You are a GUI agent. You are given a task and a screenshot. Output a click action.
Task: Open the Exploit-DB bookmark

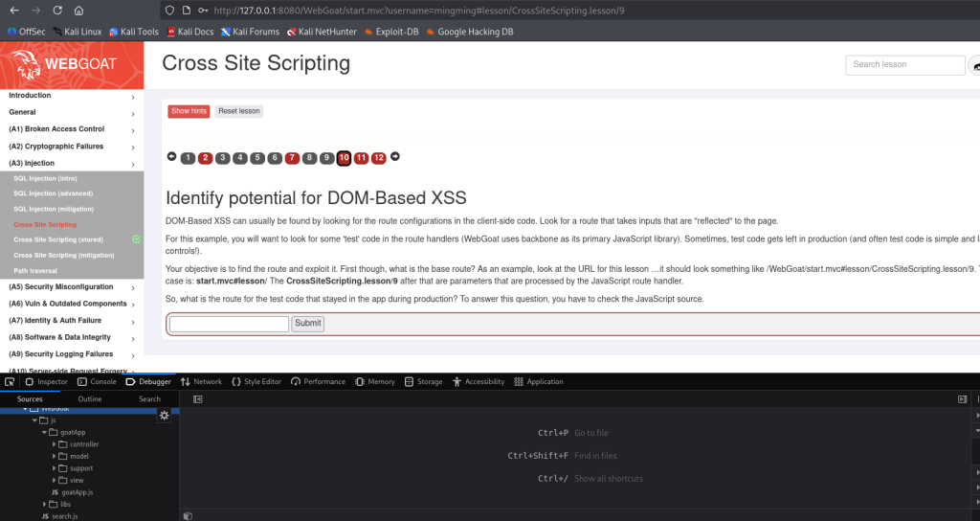click(391, 32)
